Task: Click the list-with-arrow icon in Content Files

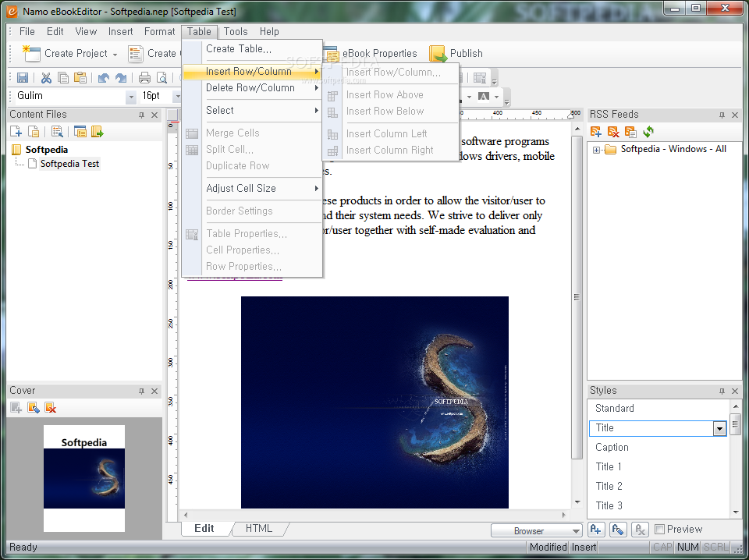Action: pyautogui.click(x=57, y=132)
